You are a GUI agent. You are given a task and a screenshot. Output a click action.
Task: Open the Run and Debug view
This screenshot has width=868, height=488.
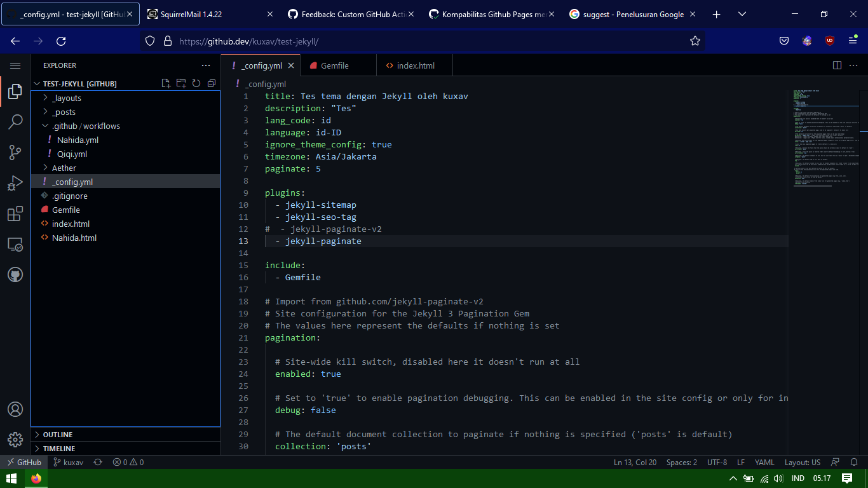[15, 183]
